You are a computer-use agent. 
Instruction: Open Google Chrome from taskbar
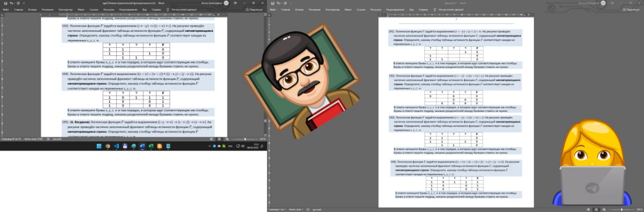click(108, 146)
